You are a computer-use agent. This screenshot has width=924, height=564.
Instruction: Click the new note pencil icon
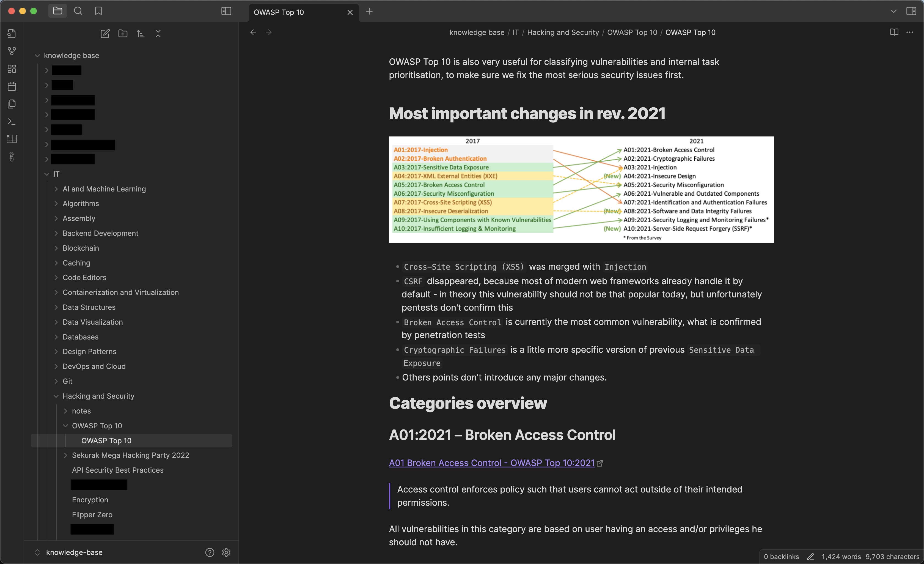click(x=105, y=33)
